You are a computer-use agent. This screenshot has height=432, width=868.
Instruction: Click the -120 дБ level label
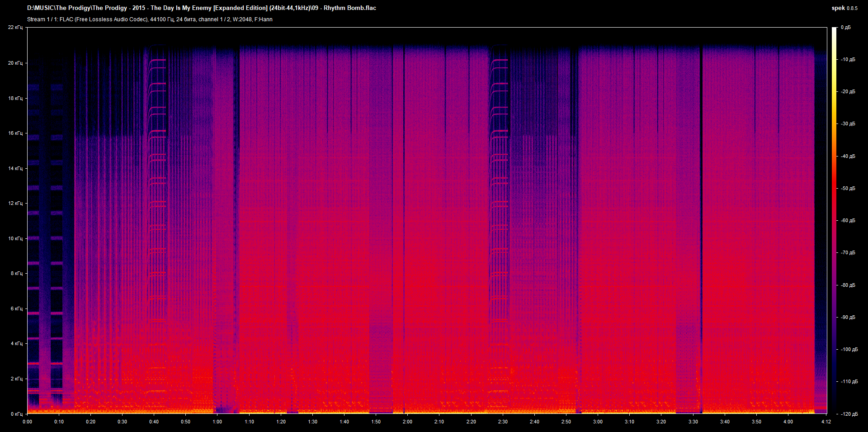point(849,414)
